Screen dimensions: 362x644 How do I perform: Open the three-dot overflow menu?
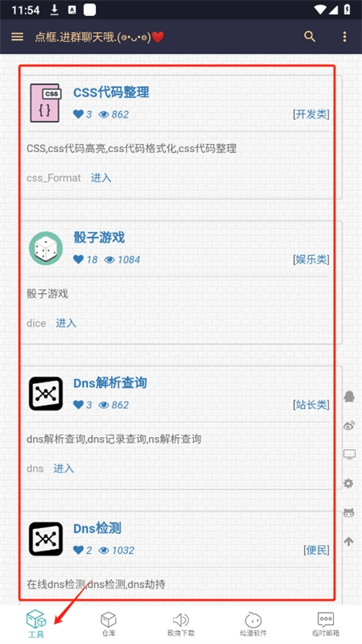coord(344,36)
